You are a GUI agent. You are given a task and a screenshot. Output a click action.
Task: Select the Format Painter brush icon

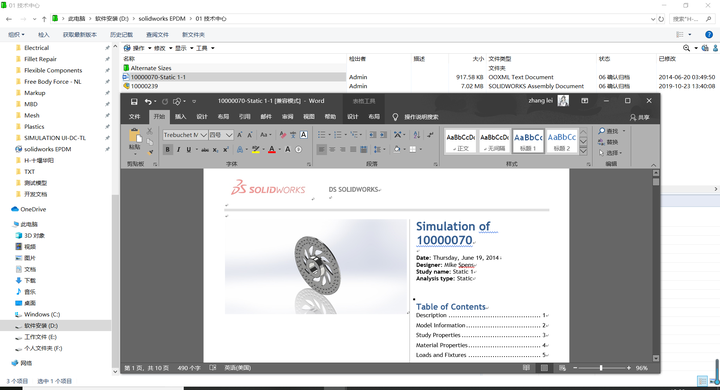(150, 152)
